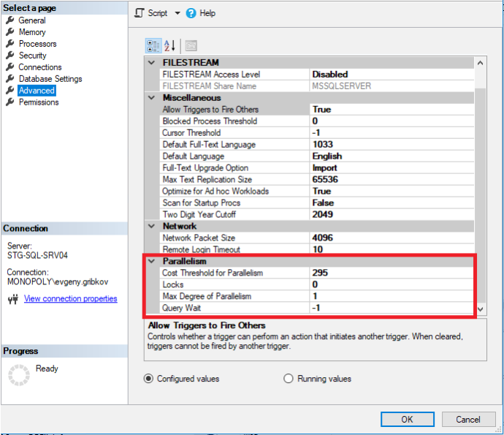
Task: Click Script button label
Action: coord(158,13)
